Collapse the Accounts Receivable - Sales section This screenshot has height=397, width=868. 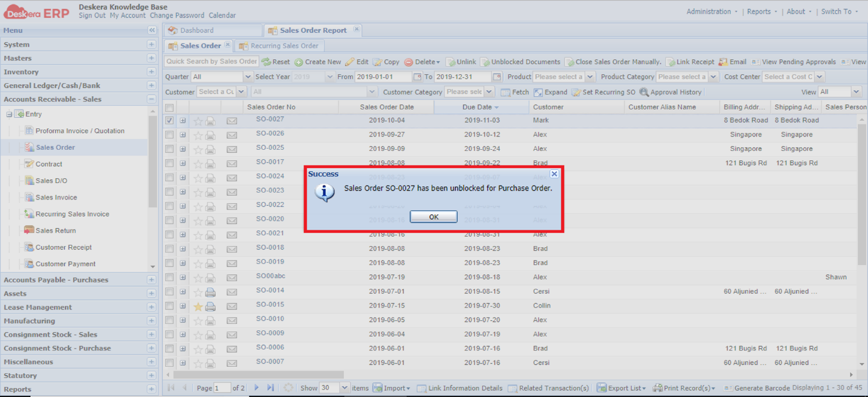[151, 99]
